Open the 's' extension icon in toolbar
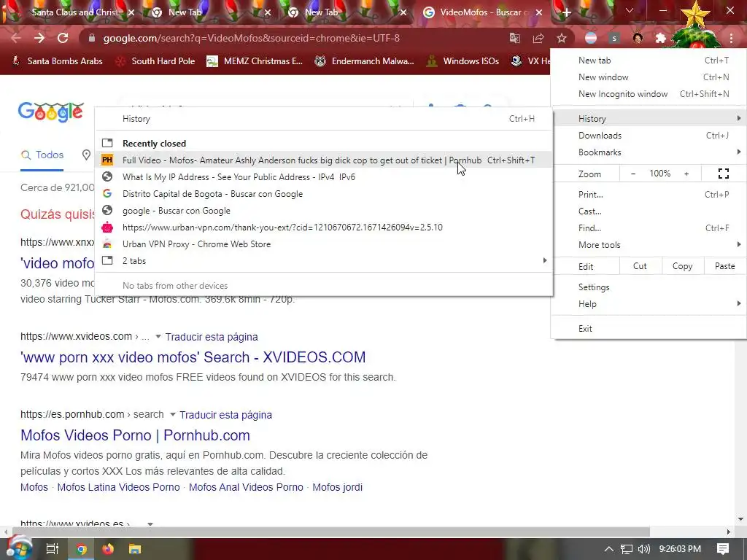Screen dimensions: 747x560 click(x=614, y=38)
